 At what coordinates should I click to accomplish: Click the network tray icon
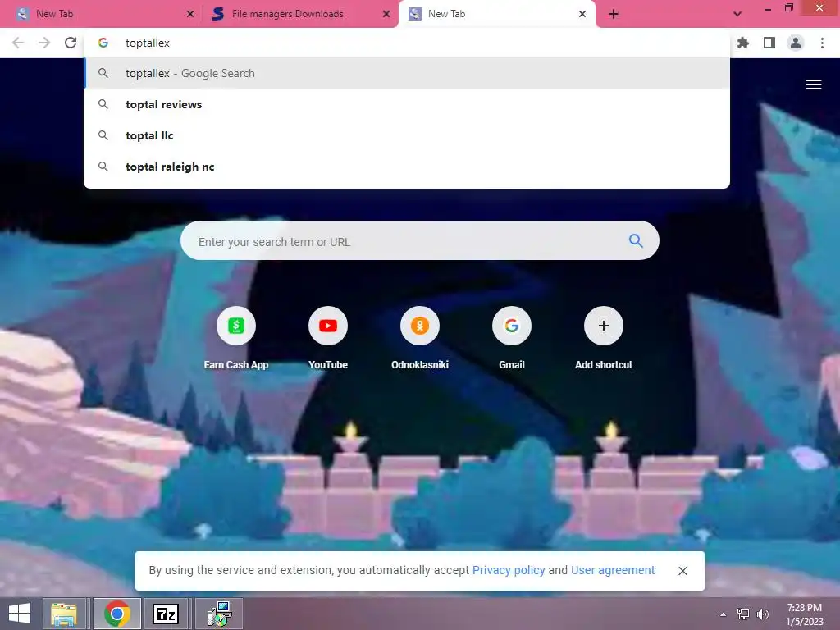point(743,614)
